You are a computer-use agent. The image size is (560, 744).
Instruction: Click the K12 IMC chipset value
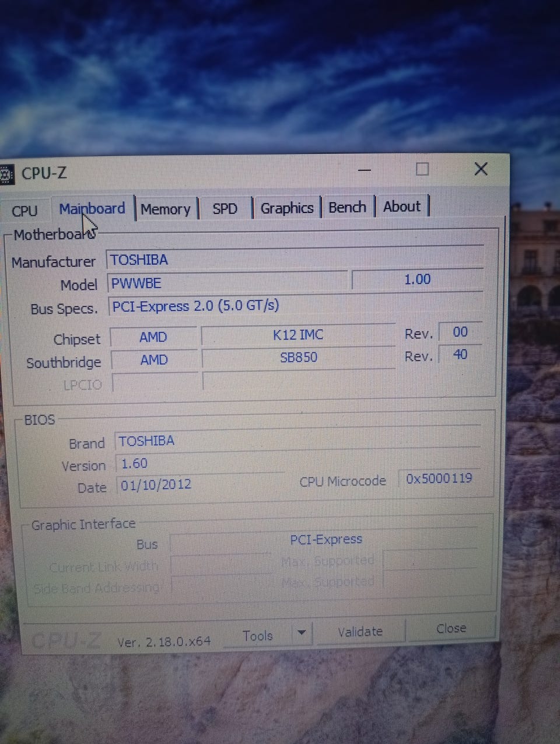pos(298,334)
